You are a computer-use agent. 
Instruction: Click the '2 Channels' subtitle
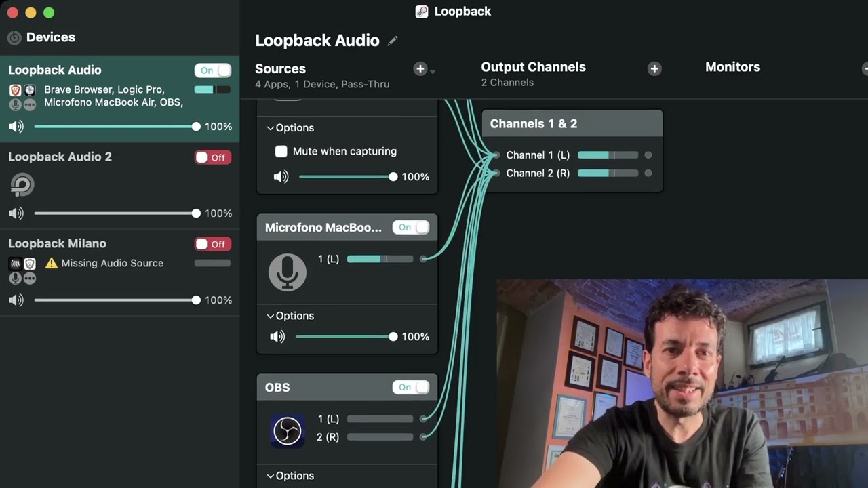pyautogui.click(x=507, y=83)
